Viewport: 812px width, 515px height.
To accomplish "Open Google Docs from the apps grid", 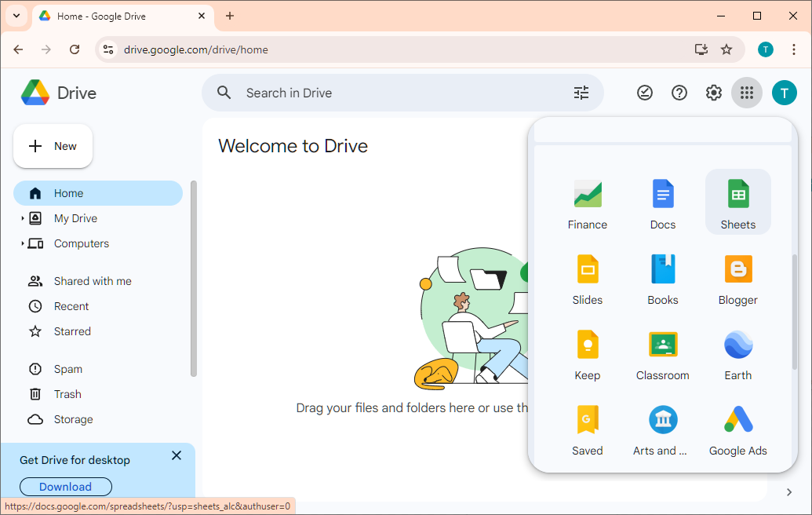I will [x=662, y=201].
